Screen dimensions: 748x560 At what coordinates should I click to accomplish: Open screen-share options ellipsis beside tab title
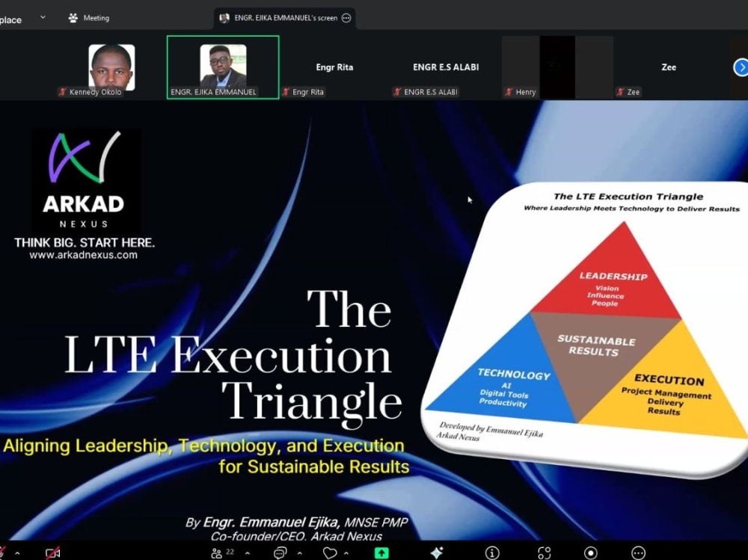click(347, 18)
